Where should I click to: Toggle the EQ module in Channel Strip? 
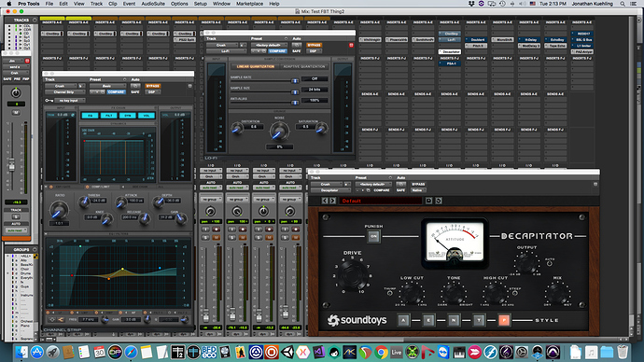pos(90,116)
